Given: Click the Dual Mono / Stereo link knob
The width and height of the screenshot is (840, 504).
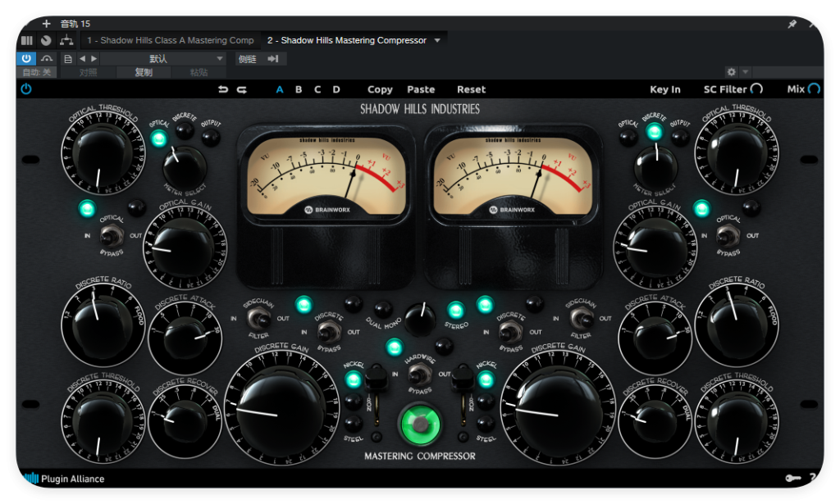Looking at the screenshot, I should click(x=419, y=320).
